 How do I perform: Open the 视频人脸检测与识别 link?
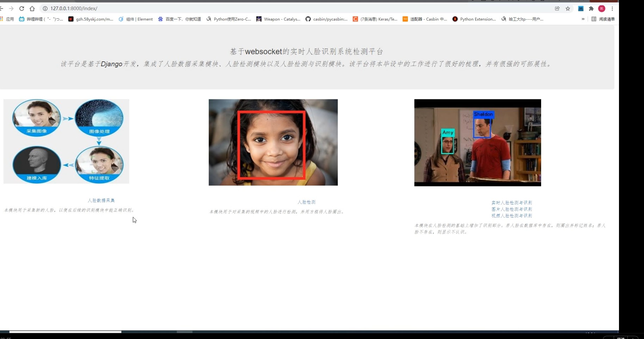tap(512, 216)
